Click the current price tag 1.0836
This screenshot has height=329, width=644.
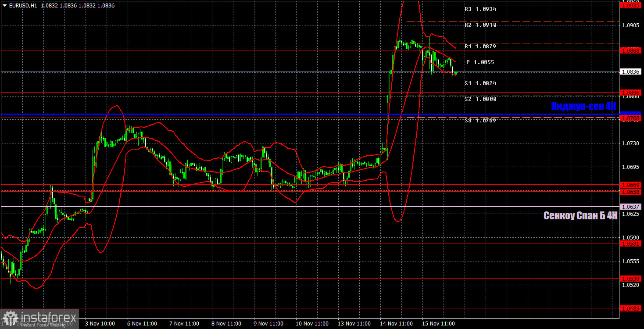tap(631, 72)
